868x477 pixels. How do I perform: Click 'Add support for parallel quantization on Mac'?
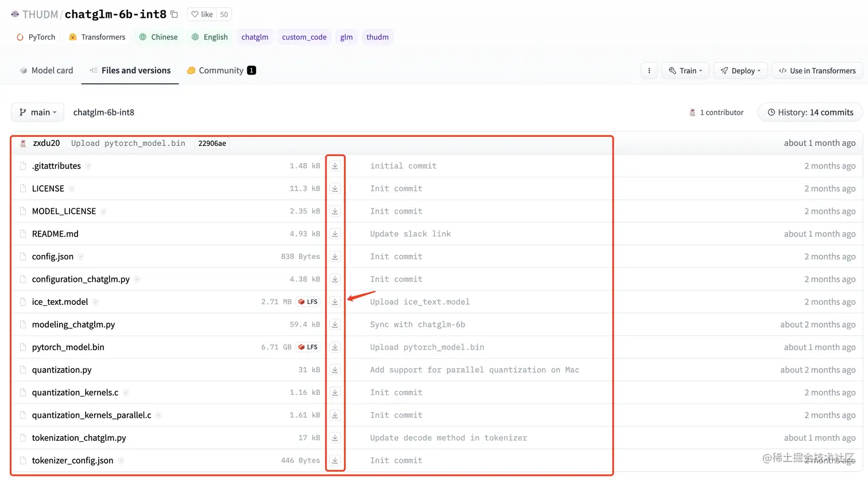coord(475,370)
